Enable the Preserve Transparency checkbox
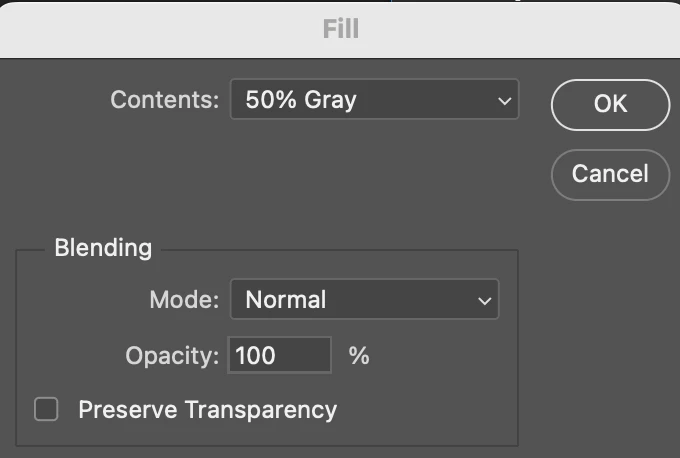The image size is (680, 458). point(47,409)
